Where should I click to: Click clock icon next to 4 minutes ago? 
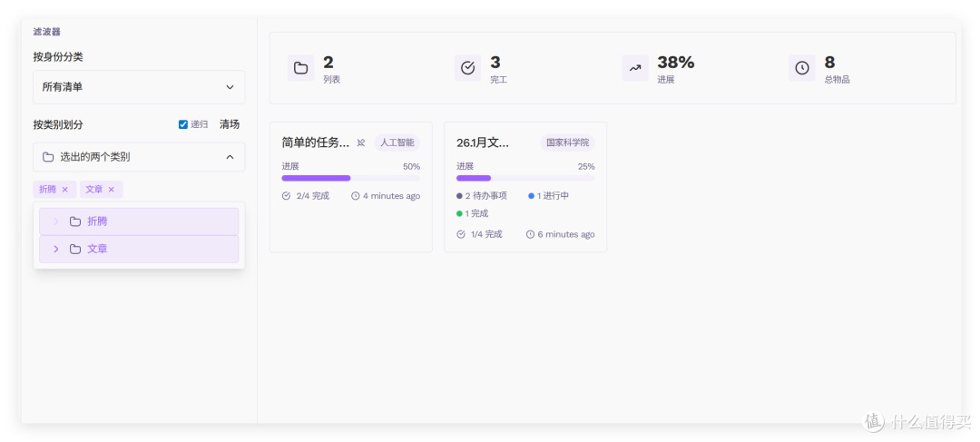coord(356,196)
